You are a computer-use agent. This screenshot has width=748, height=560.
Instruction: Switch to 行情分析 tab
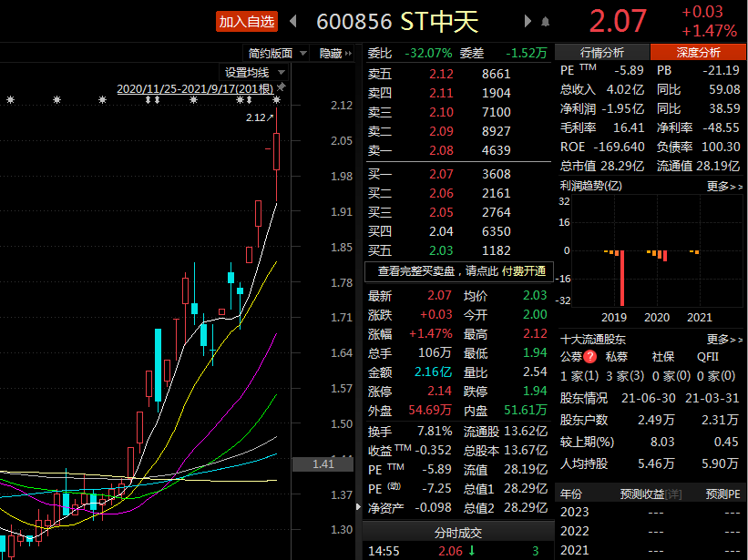601,52
